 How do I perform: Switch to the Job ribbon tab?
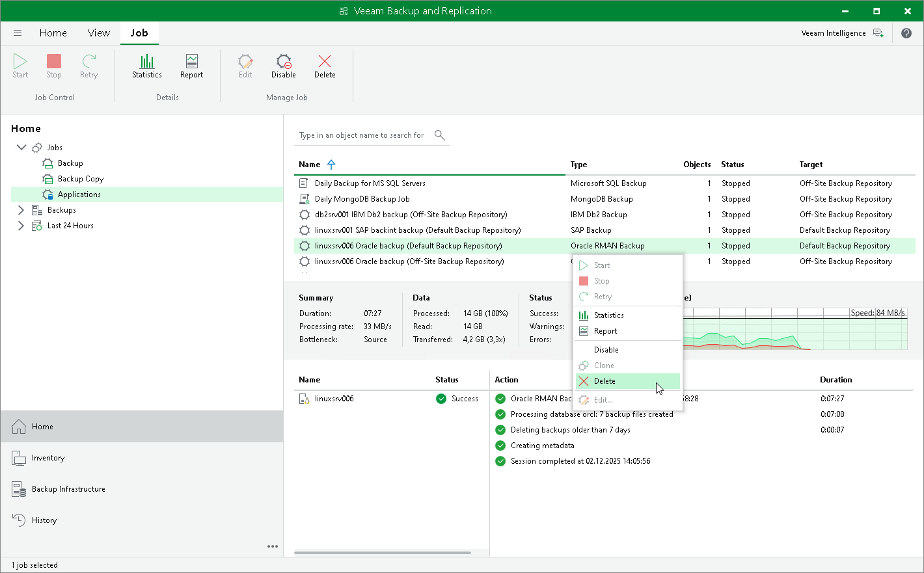[x=139, y=33]
